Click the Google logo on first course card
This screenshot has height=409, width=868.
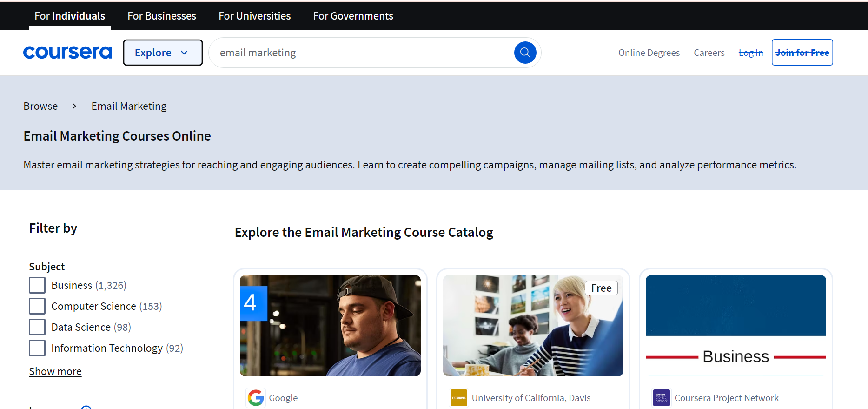click(256, 398)
